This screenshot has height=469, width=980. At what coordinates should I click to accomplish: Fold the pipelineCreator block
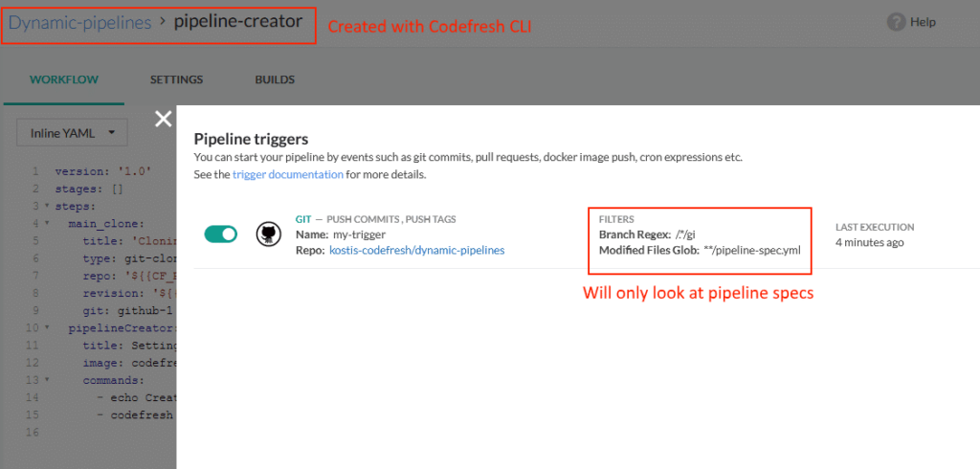pyautogui.click(x=47, y=327)
